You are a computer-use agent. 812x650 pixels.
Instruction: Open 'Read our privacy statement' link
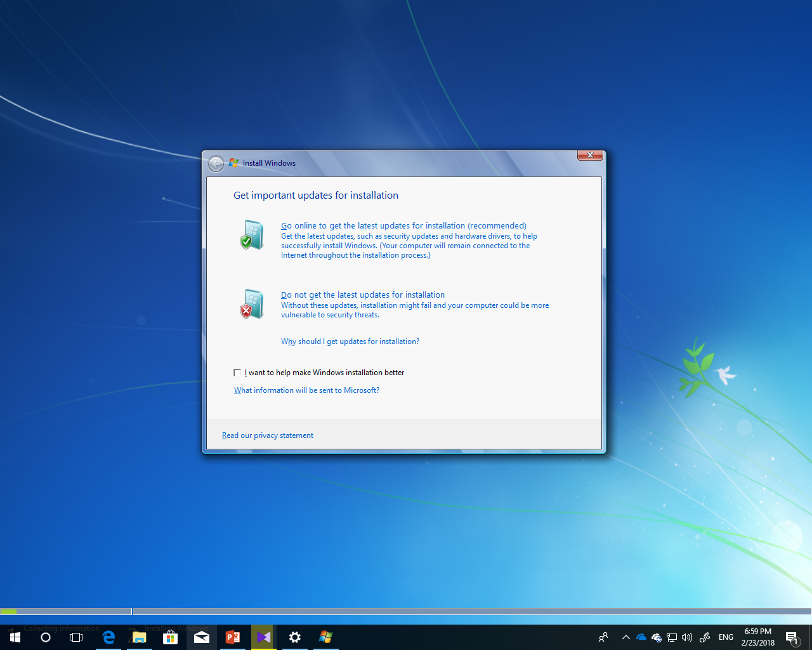click(268, 435)
